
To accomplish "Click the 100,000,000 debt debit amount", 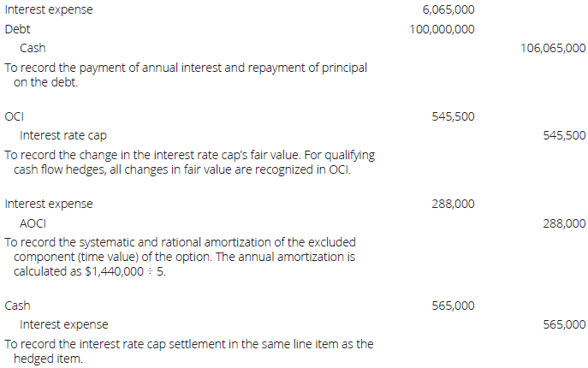I will 442,29.
